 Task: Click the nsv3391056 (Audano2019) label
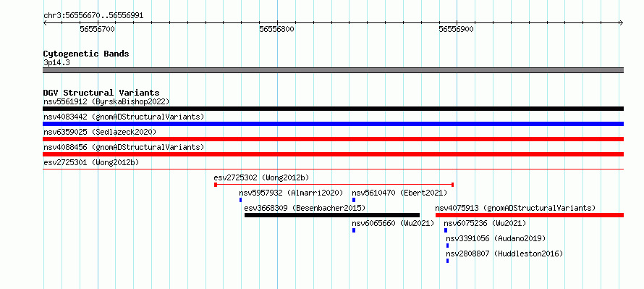tap(496, 238)
